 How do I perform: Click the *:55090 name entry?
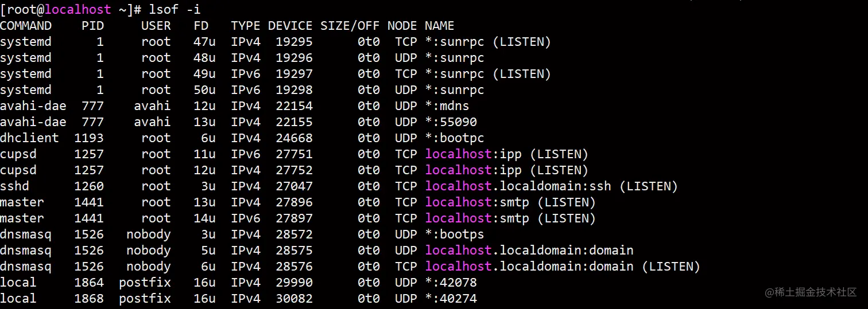tap(451, 122)
